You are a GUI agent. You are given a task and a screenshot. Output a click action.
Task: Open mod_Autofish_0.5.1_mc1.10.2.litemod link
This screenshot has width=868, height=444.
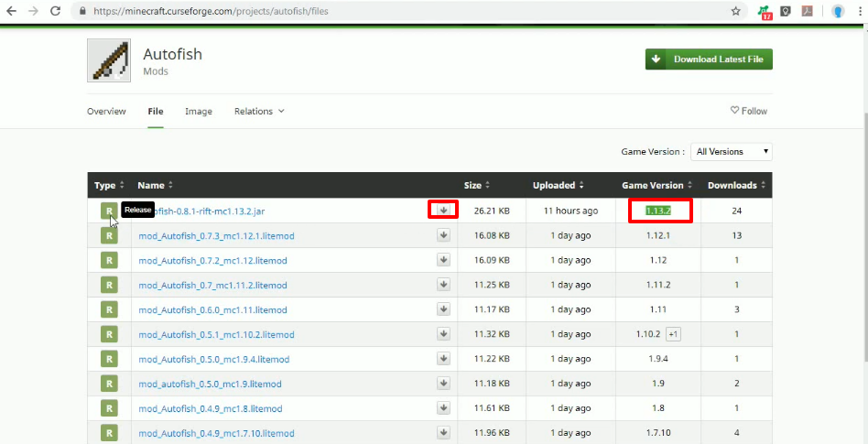click(x=216, y=335)
